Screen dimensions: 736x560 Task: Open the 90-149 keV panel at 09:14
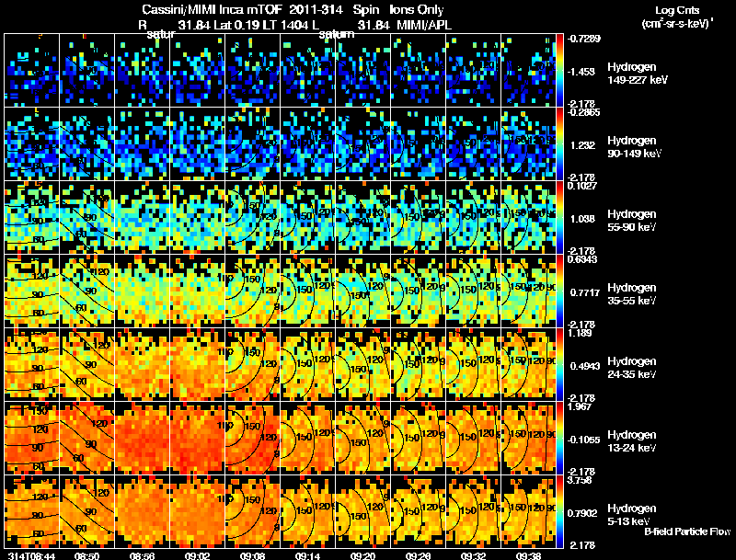[x=307, y=144]
